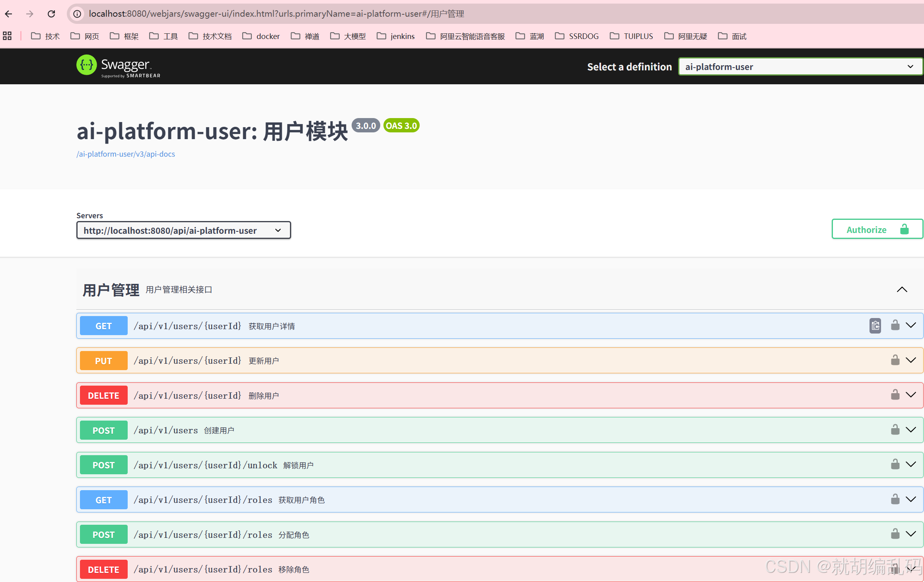Reload the page with the refresh icon
Image resolution: width=924 pixels, height=582 pixels.
51,14
